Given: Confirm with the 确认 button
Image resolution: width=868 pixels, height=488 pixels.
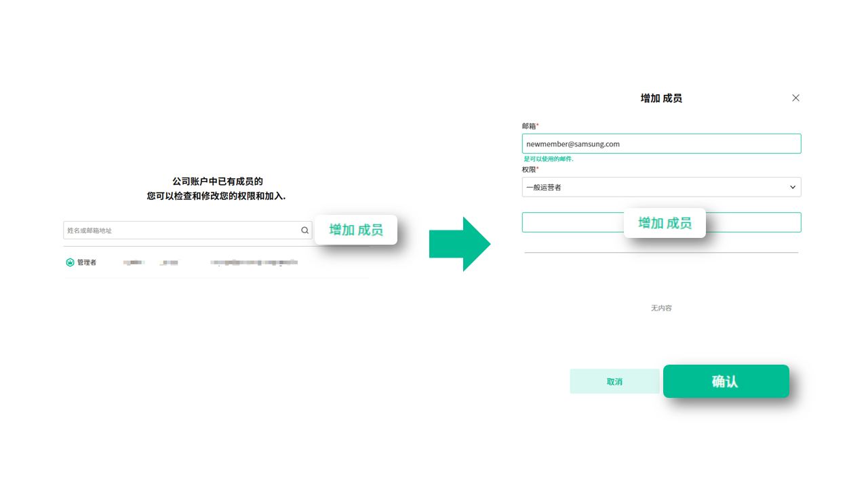Looking at the screenshot, I should (726, 382).
